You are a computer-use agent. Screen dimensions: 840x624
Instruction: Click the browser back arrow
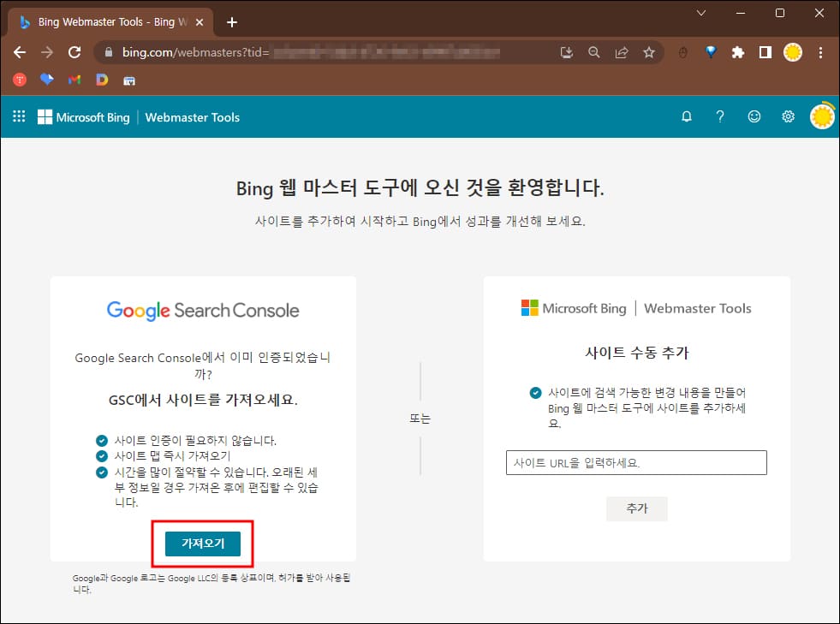coord(20,52)
